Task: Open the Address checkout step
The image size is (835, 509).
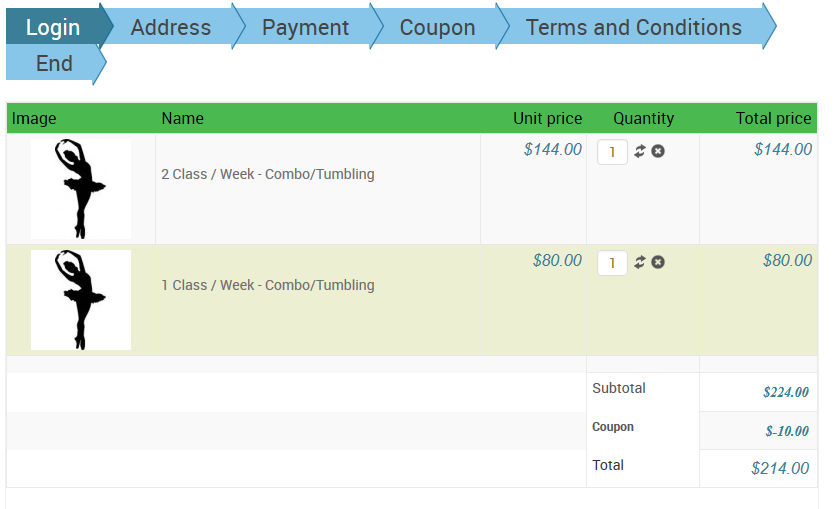Action: click(171, 27)
